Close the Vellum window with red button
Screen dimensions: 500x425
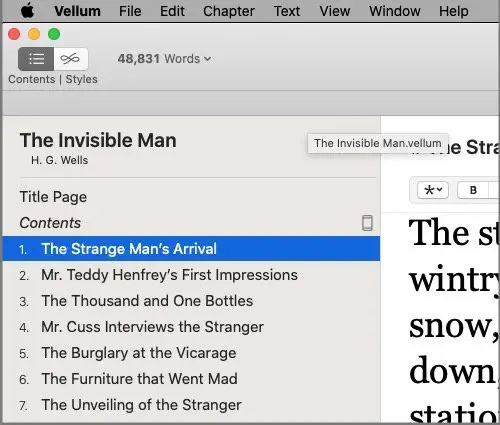pos(14,34)
